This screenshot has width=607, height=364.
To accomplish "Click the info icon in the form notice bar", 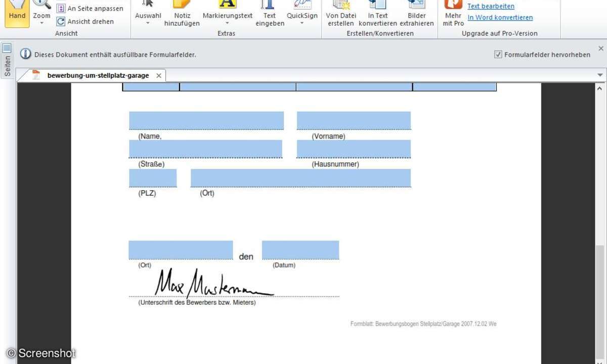I will tap(25, 54).
